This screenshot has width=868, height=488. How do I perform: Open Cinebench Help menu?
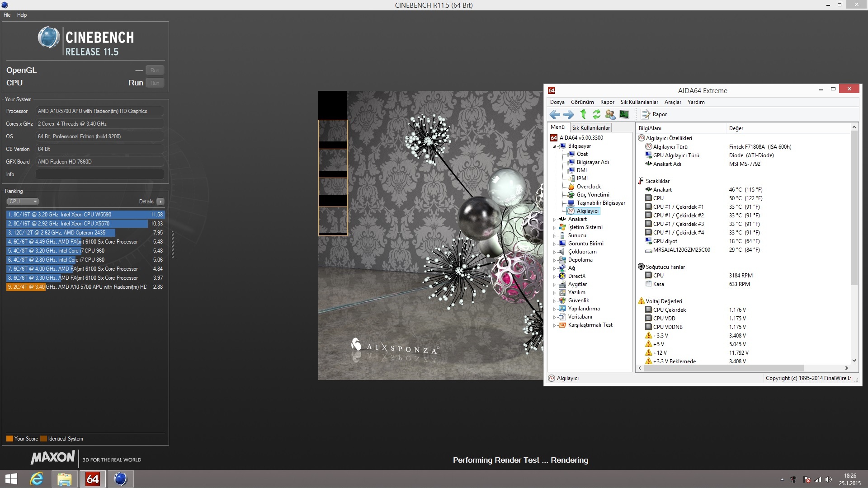[x=22, y=15]
